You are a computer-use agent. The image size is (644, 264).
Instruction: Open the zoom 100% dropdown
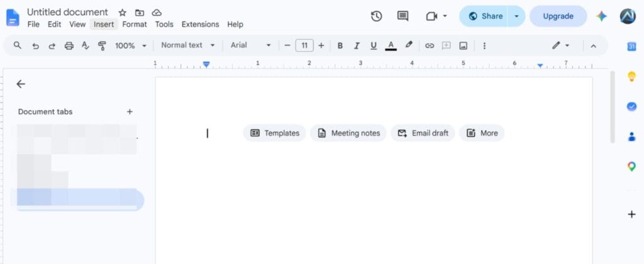[x=130, y=45]
